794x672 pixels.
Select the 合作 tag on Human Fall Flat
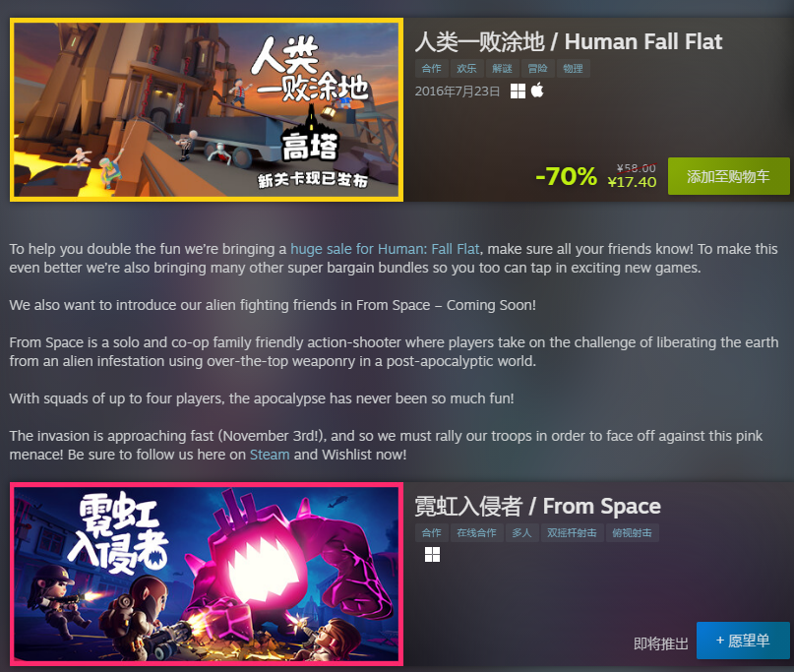pyautogui.click(x=431, y=68)
